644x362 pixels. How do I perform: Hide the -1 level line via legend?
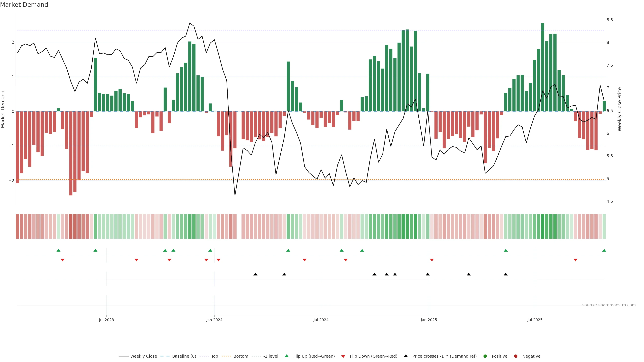click(271, 356)
